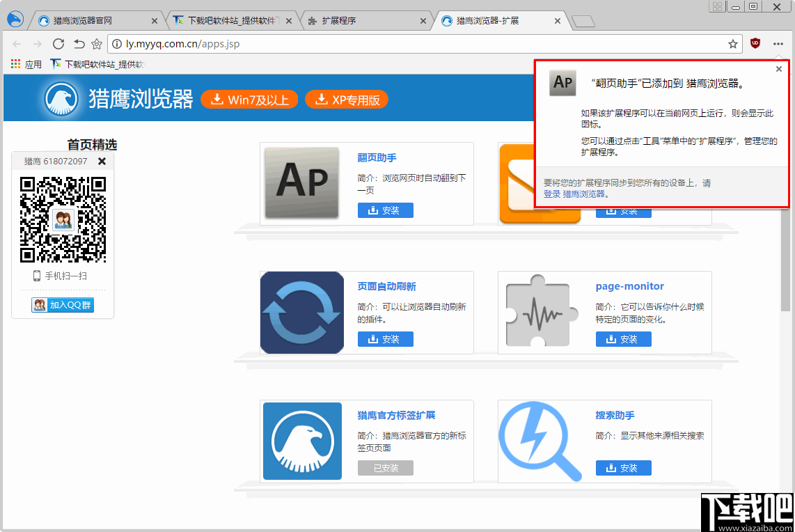This screenshot has height=532, width=795.
Task: Reload the page with refresh icon
Action: tap(58, 44)
